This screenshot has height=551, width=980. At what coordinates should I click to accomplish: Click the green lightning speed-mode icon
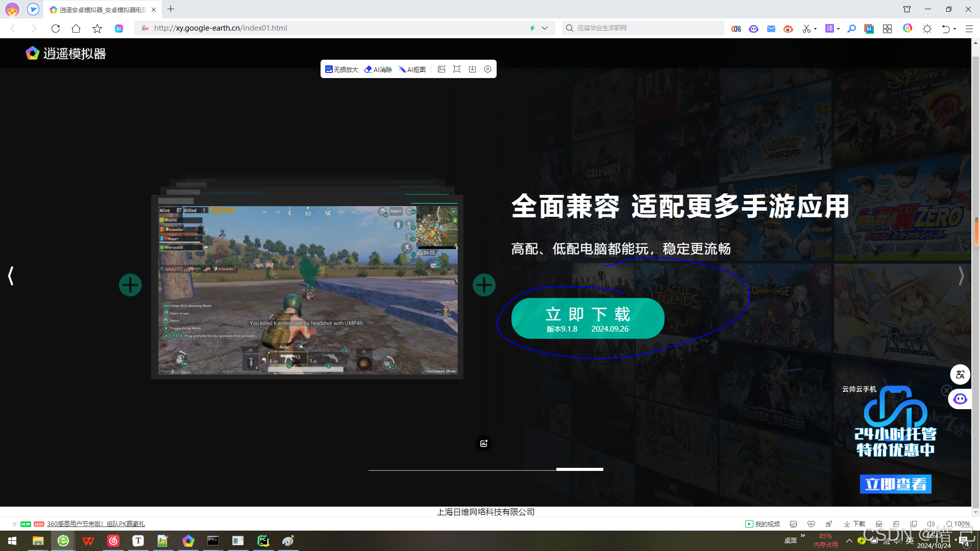532,28
